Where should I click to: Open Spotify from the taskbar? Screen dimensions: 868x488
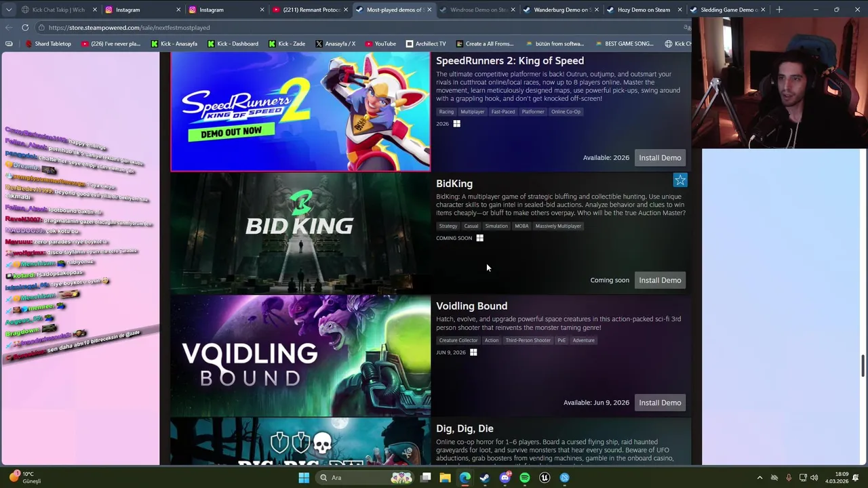point(525,478)
